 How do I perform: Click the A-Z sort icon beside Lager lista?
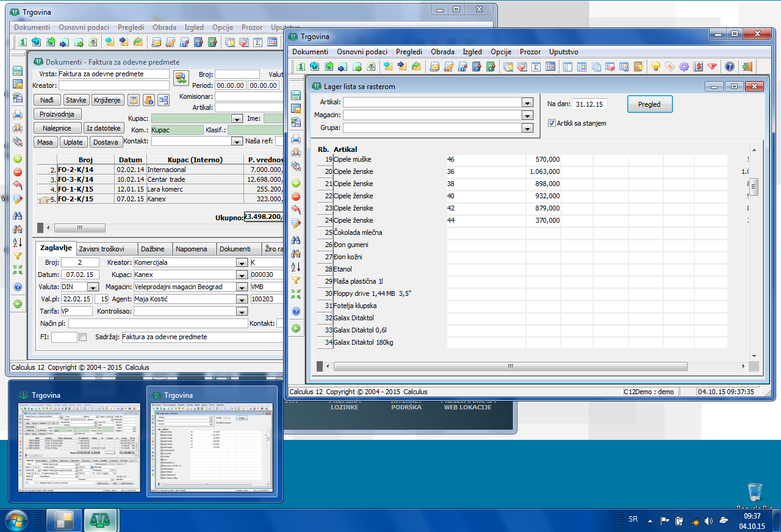click(x=296, y=267)
